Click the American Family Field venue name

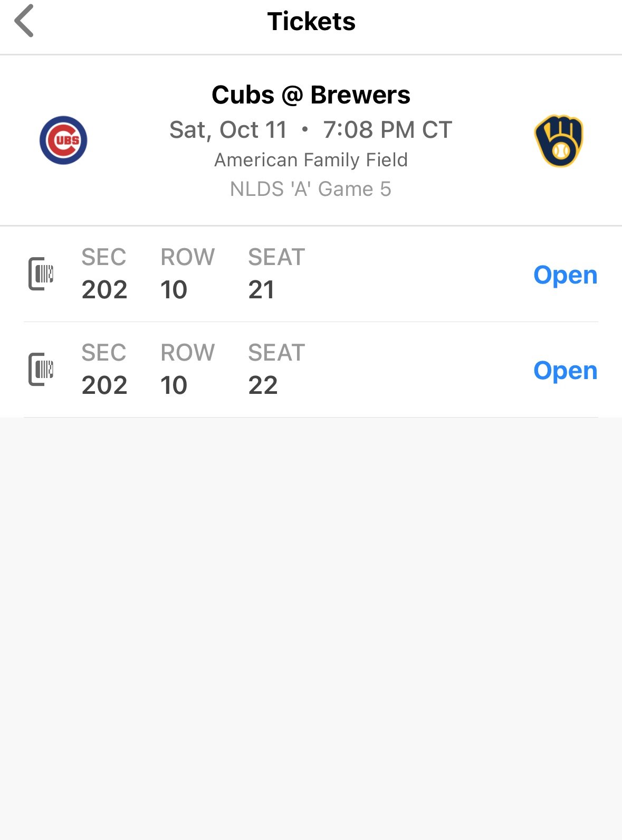tap(311, 160)
